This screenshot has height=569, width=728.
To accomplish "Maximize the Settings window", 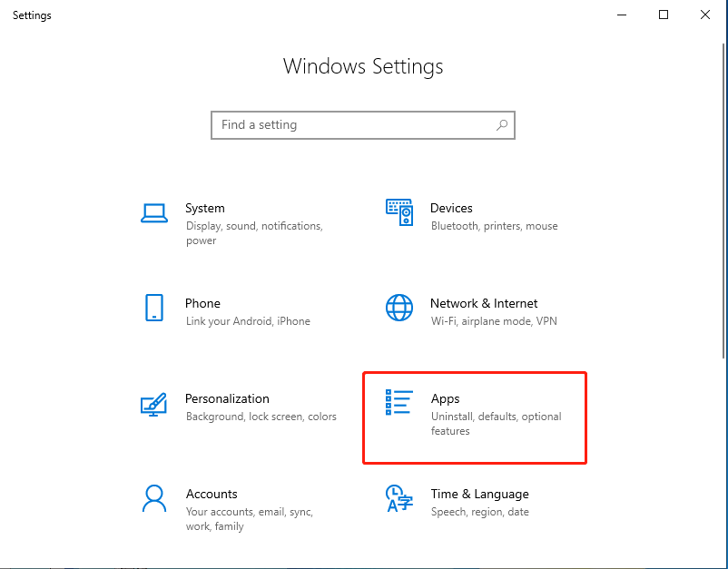I will coord(664,15).
